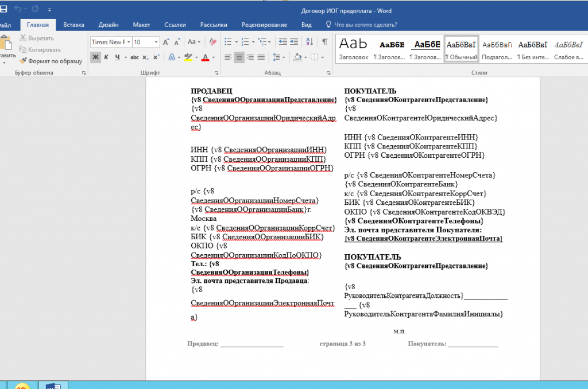The image size is (588, 389).
Task: Switch to the Рассылки tab
Action: [214, 25]
